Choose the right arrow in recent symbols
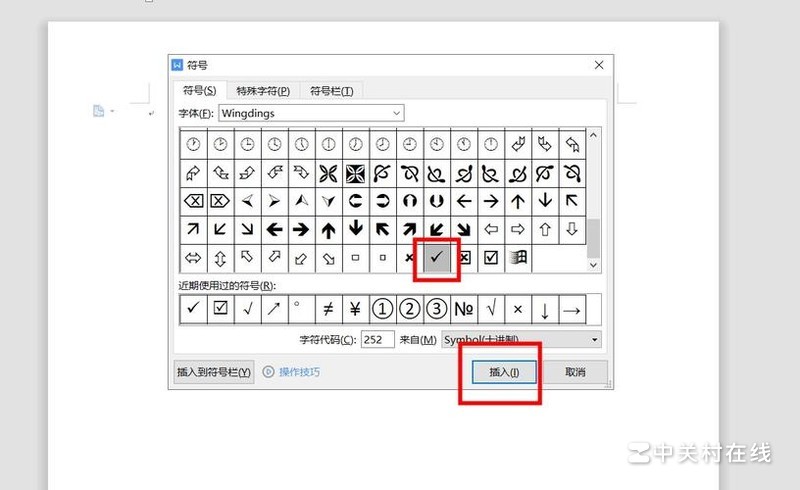 572,309
